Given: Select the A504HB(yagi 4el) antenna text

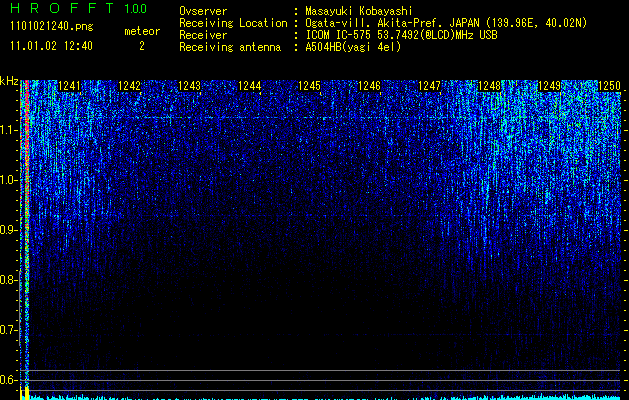Looking at the screenshot, I should click(x=353, y=47).
